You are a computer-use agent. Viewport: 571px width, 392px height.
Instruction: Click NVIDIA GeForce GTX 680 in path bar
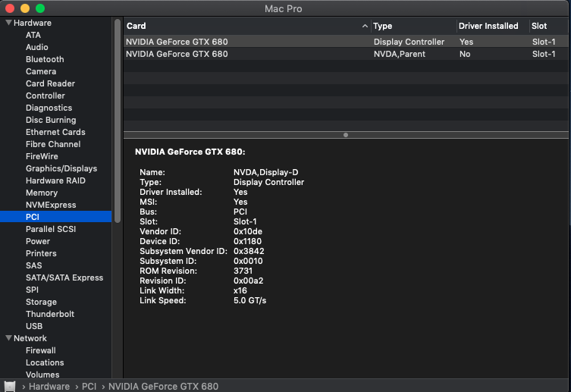click(x=163, y=386)
